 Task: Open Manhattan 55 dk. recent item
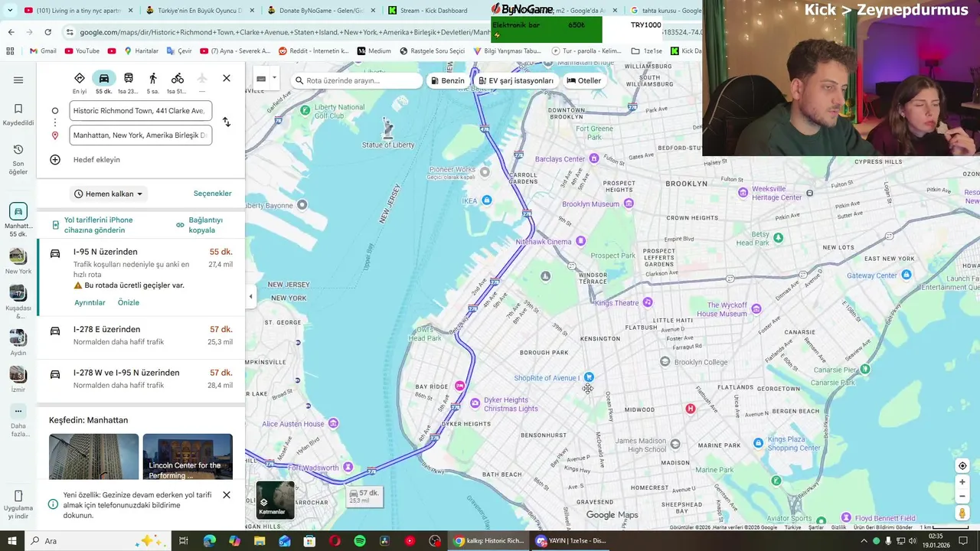coord(18,220)
